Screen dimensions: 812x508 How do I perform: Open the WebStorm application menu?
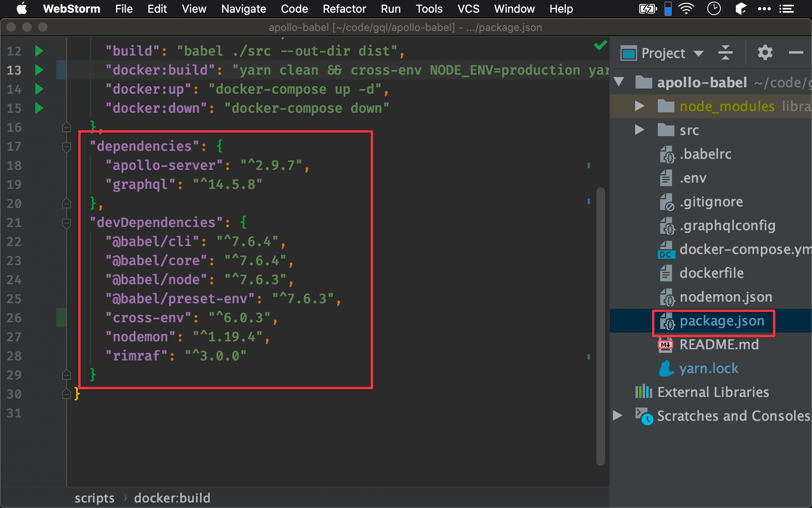pyautogui.click(x=71, y=9)
